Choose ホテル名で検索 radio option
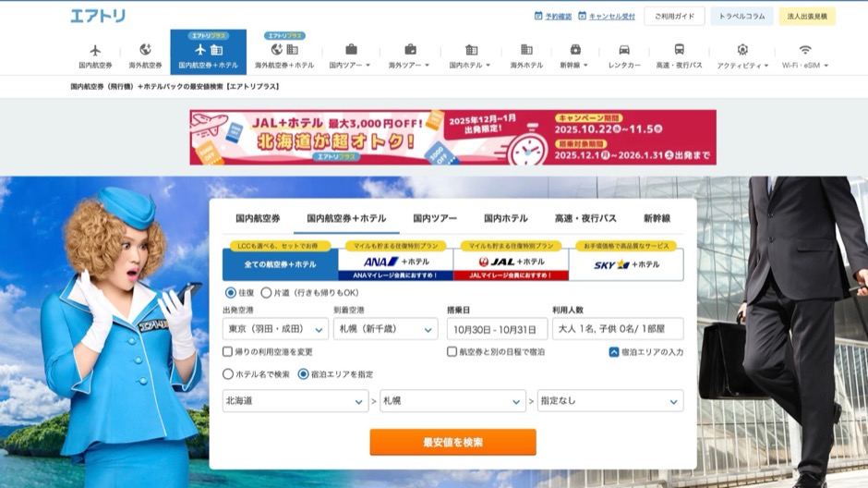868x488 pixels. point(228,374)
